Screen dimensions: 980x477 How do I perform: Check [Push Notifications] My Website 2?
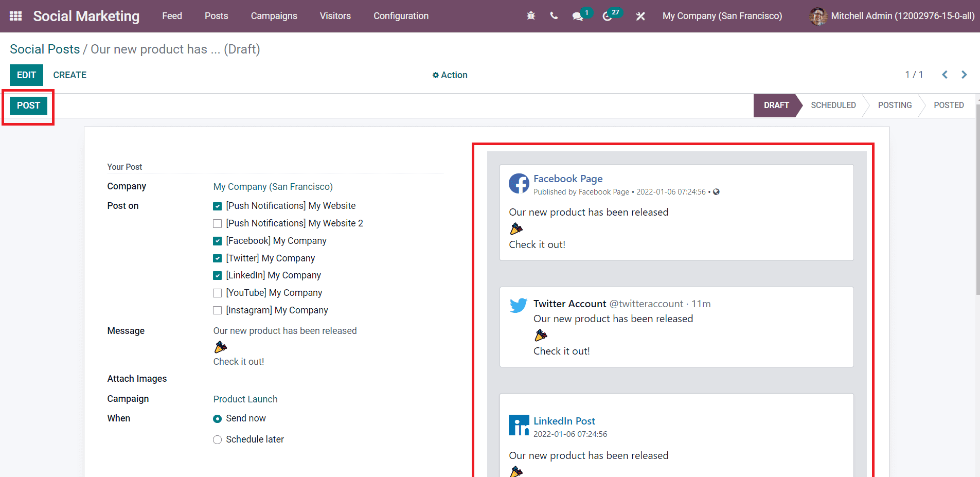click(217, 223)
